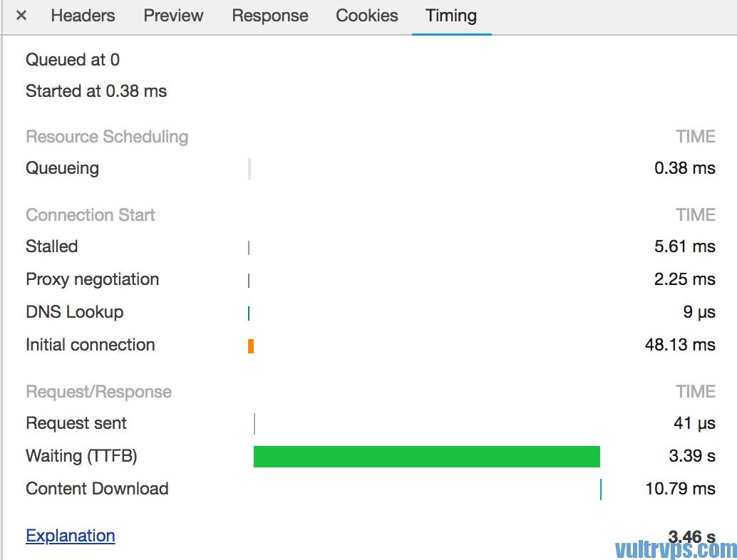Click the orange Initial connection bar
Viewport: 737px width, 560px height.
(x=251, y=346)
